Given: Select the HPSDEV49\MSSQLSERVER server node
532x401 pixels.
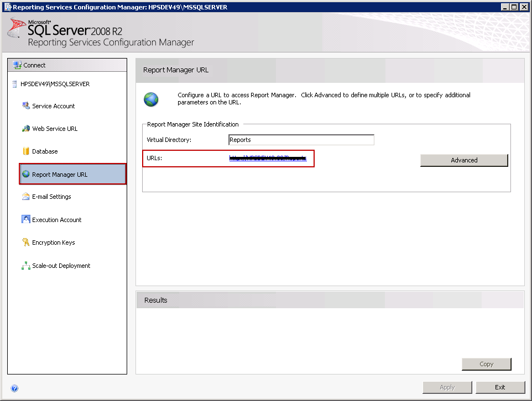Looking at the screenshot, I should (x=55, y=84).
